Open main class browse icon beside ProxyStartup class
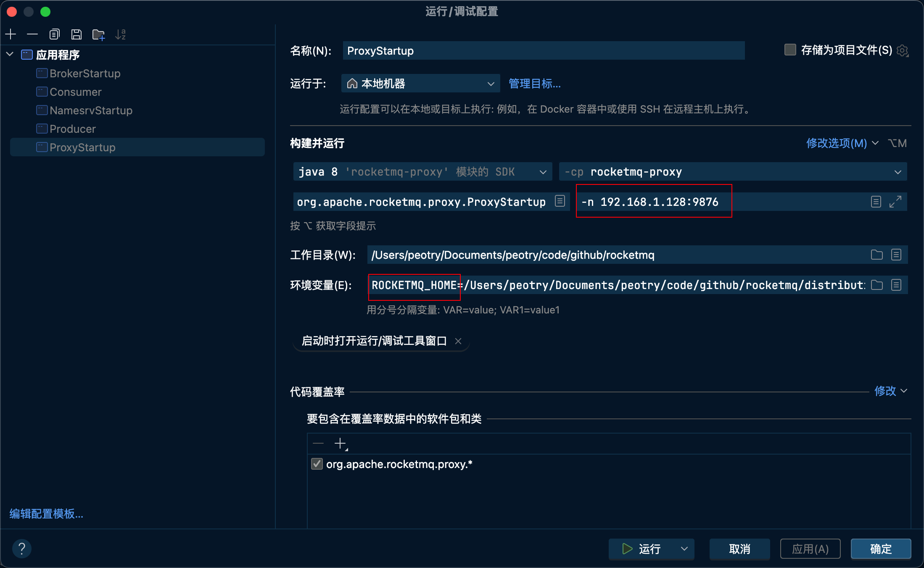 (x=560, y=201)
